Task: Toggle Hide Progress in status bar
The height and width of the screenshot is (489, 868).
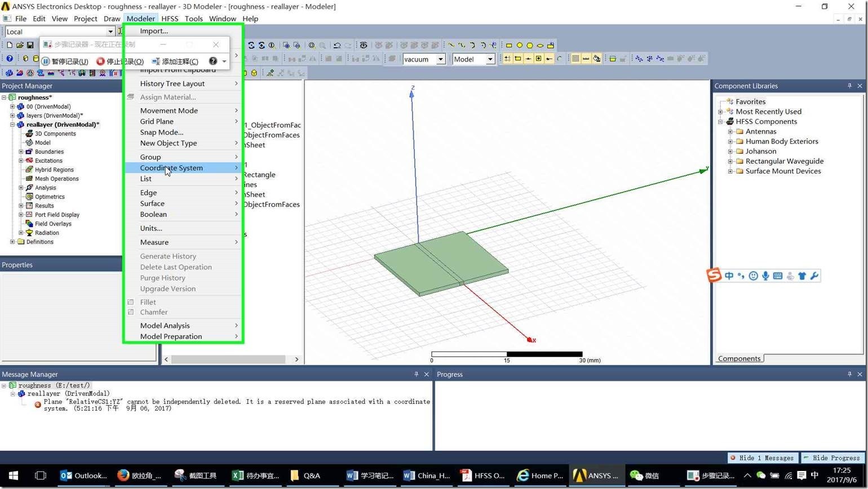Action: click(x=833, y=458)
